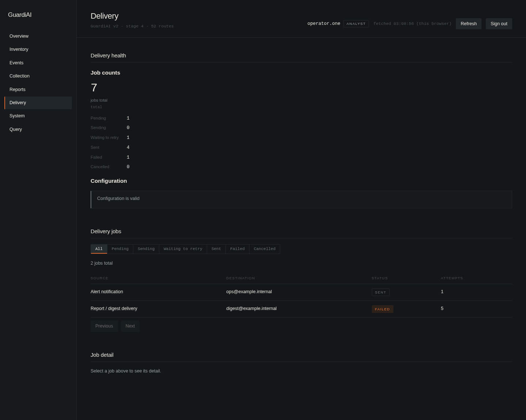Click the Next pagination button
The image size is (526, 420).
click(130, 326)
